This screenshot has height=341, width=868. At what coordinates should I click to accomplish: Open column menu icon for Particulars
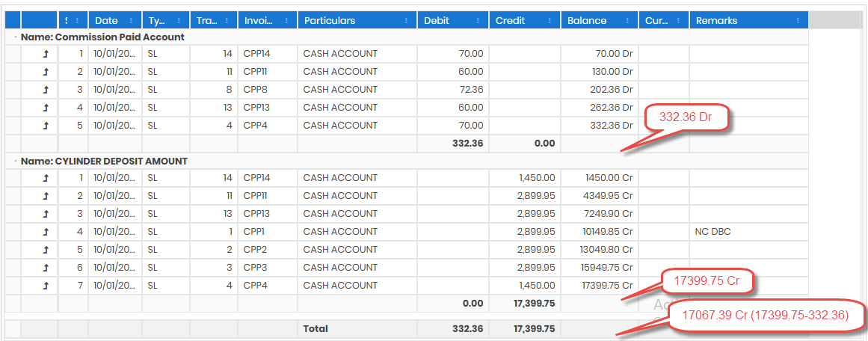[406, 21]
